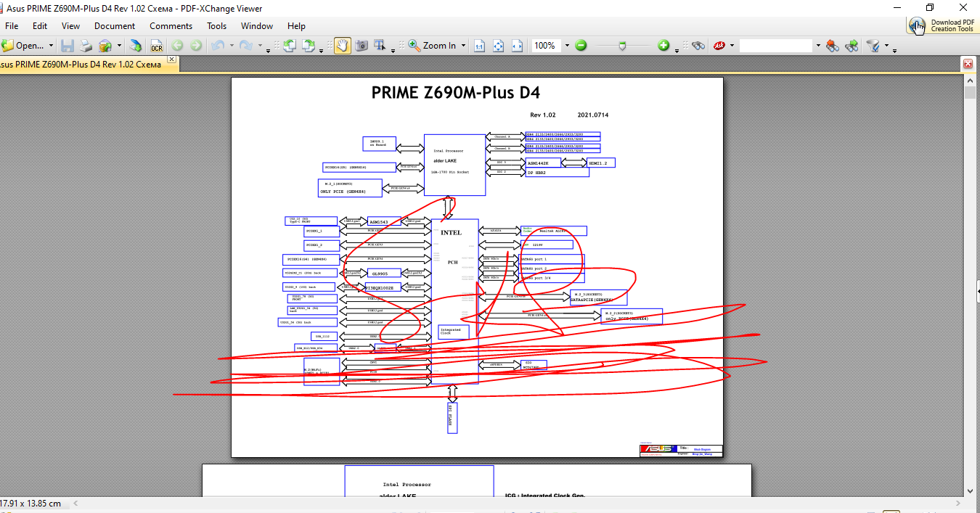980x513 pixels.
Task: Expand the email icon dropdown arrow
Action: (118, 46)
